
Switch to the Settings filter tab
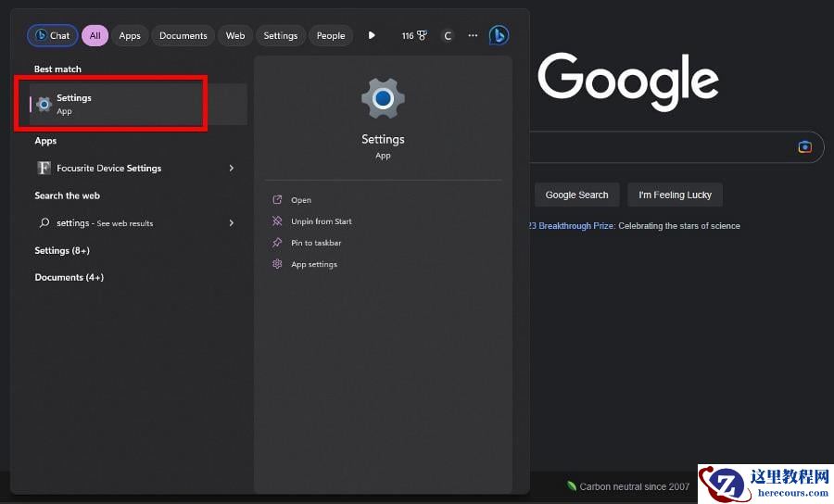click(x=281, y=35)
